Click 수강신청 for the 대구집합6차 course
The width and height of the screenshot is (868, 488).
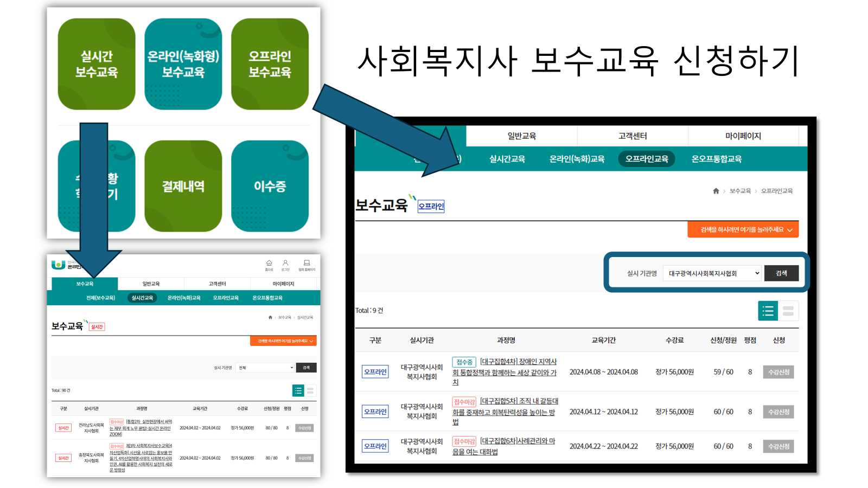click(779, 446)
